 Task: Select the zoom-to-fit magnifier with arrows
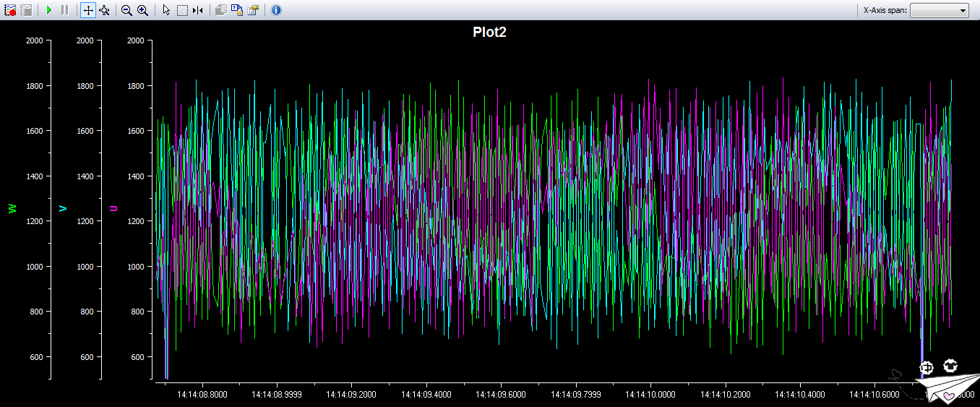coord(104,10)
